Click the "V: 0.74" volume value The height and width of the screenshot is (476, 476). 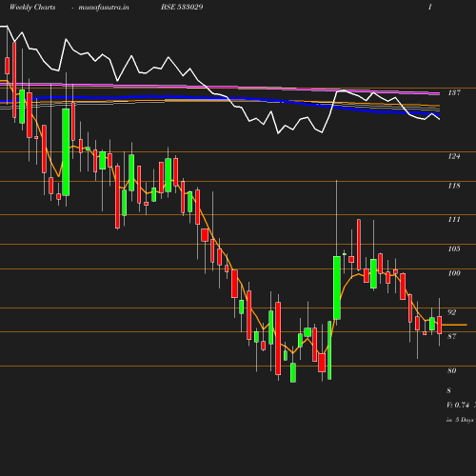(458, 405)
